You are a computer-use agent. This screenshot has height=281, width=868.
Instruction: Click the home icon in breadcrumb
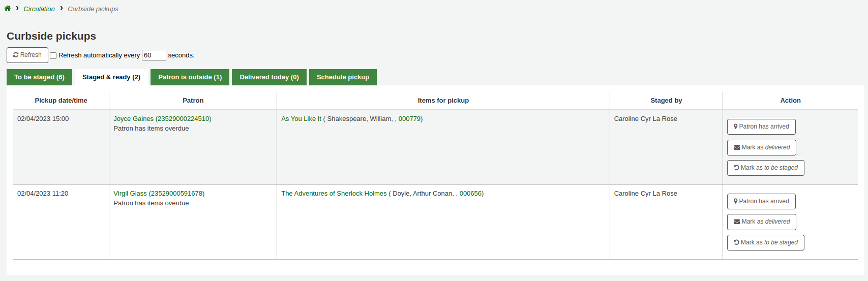tap(8, 9)
